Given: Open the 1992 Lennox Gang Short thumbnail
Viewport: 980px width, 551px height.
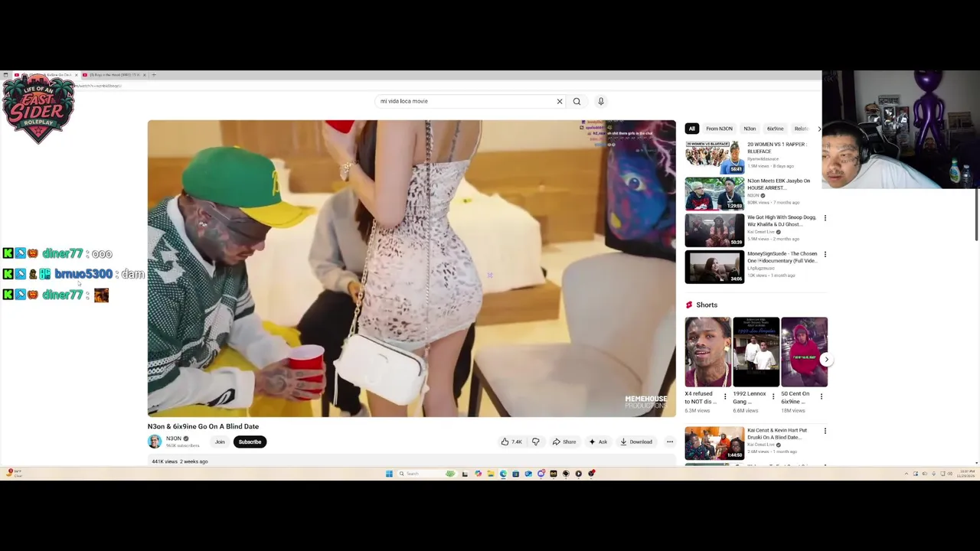Looking at the screenshot, I should [x=756, y=352].
